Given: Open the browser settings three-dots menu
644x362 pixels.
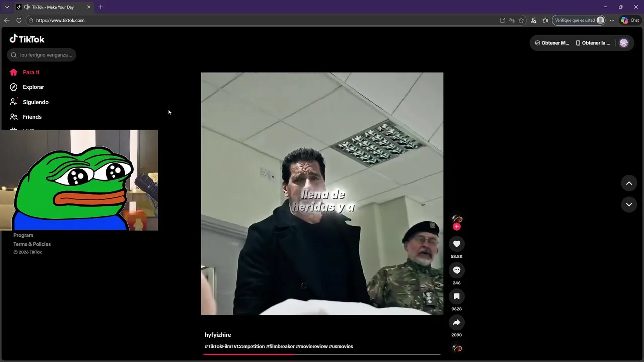Looking at the screenshot, I should (612, 20).
